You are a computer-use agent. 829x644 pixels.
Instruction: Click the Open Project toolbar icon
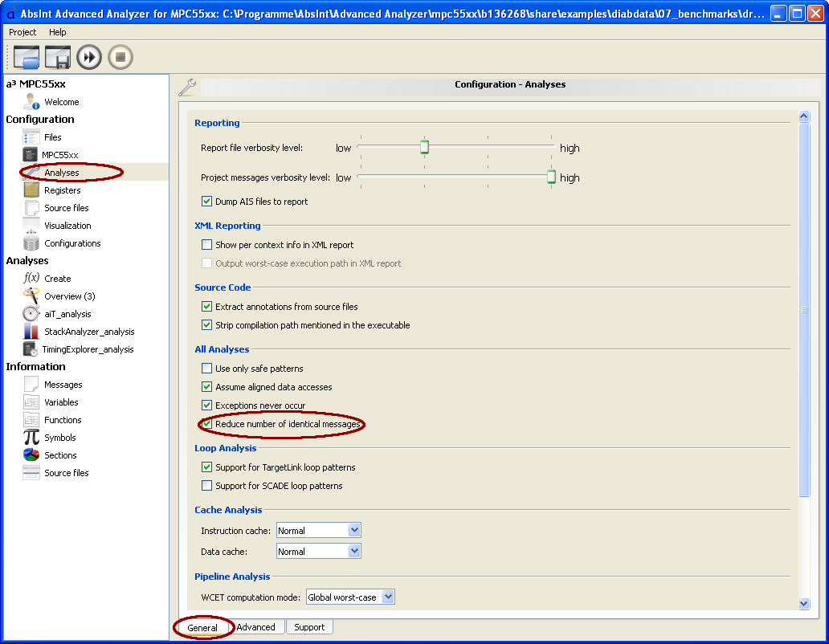(27, 57)
